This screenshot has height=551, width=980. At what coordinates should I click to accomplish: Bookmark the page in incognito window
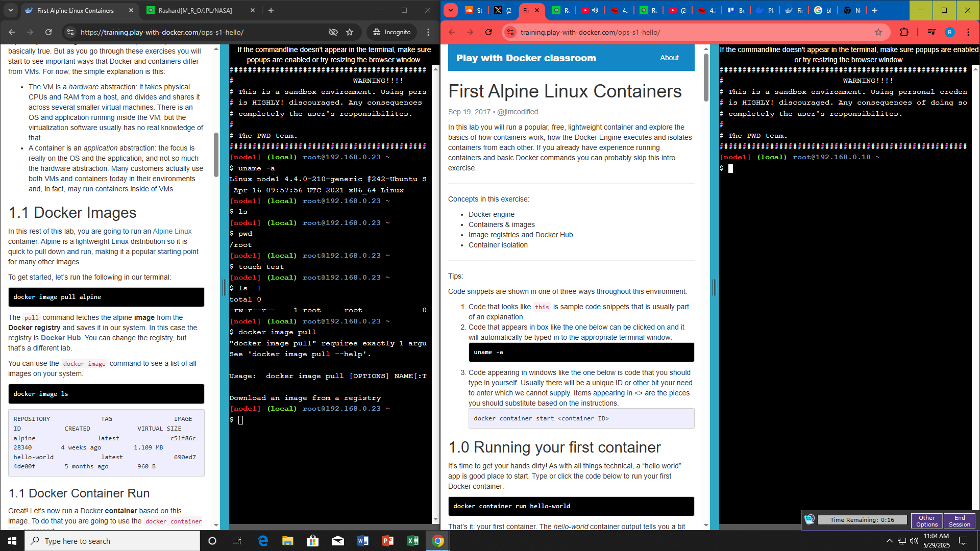[350, 32]
